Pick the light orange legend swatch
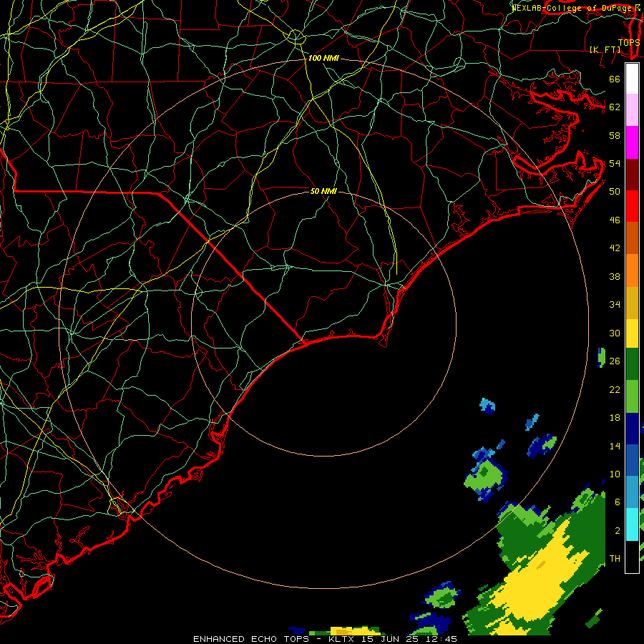 tap(632, 270)
